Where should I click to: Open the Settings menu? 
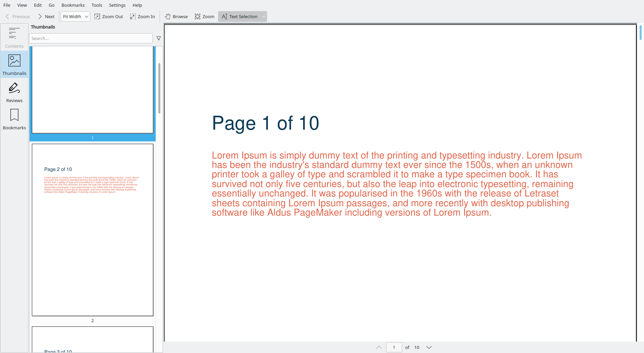point(117,5)
